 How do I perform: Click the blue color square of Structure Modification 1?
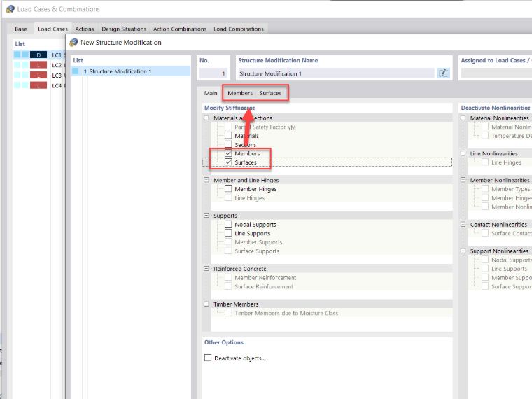pos(76,71)
